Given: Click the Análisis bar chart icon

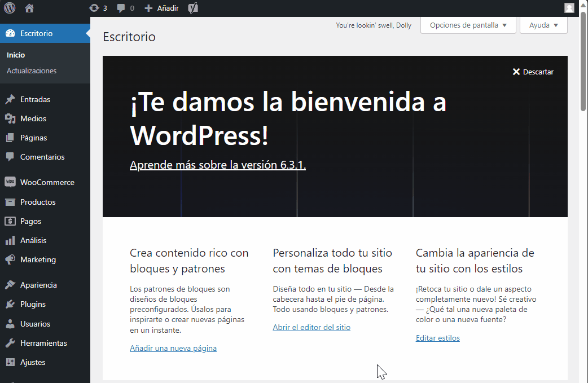Looking at the screenshot, I should coord(10,240).
